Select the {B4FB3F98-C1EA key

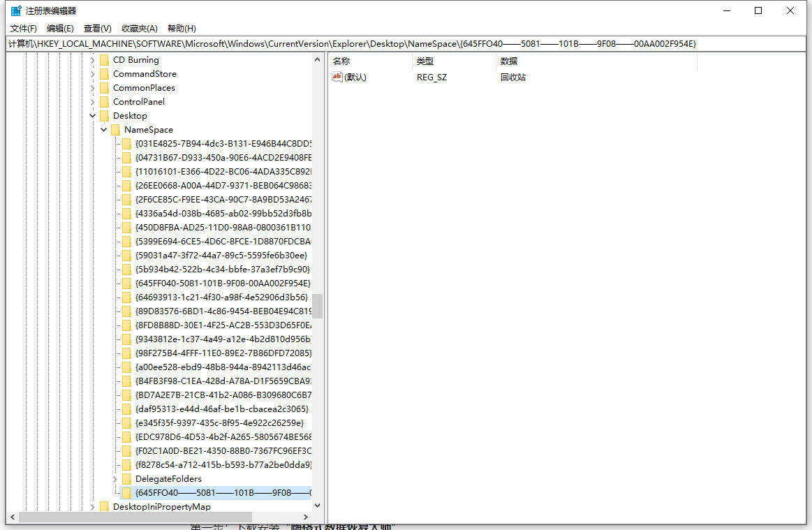coord(223,382)
